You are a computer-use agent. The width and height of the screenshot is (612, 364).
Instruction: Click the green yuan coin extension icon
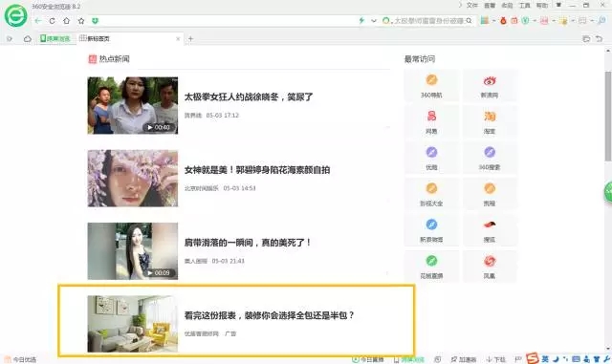click(x=525, y=21)
